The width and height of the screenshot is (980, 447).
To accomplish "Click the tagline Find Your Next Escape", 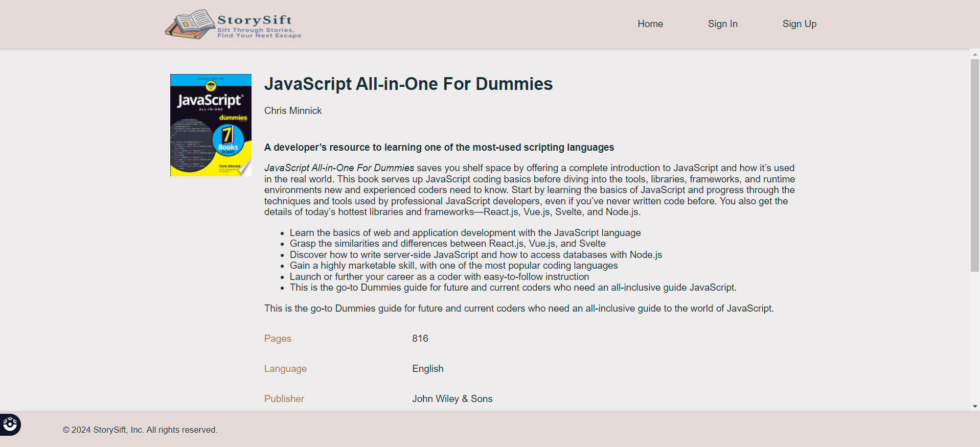I will [259, 36].
